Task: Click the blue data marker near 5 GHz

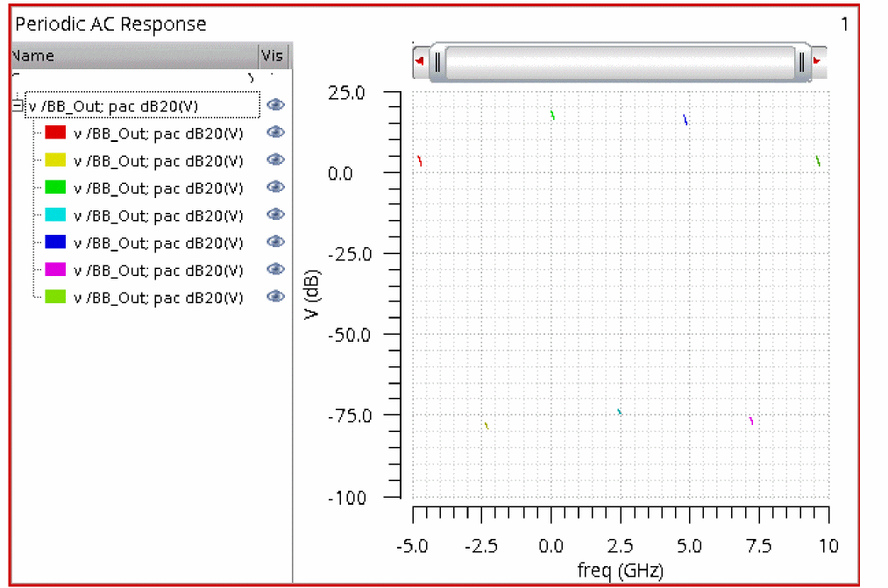Action: pos(686,120)
